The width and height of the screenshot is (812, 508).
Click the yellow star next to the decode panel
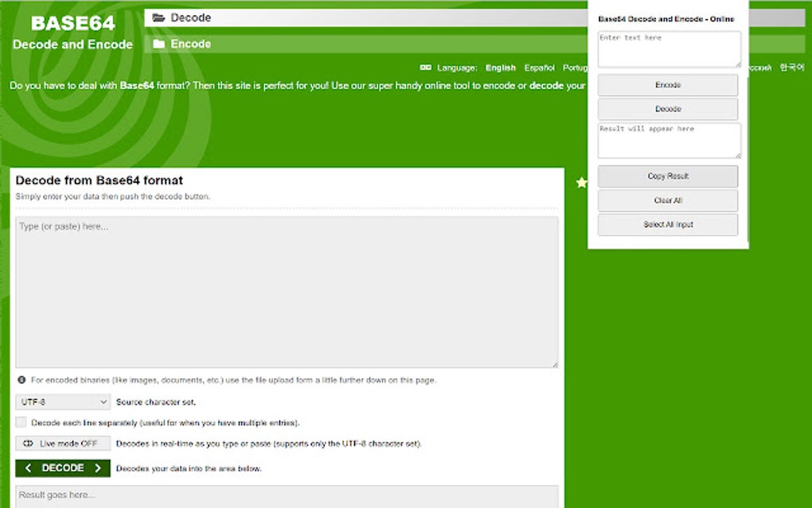point(581,182)
